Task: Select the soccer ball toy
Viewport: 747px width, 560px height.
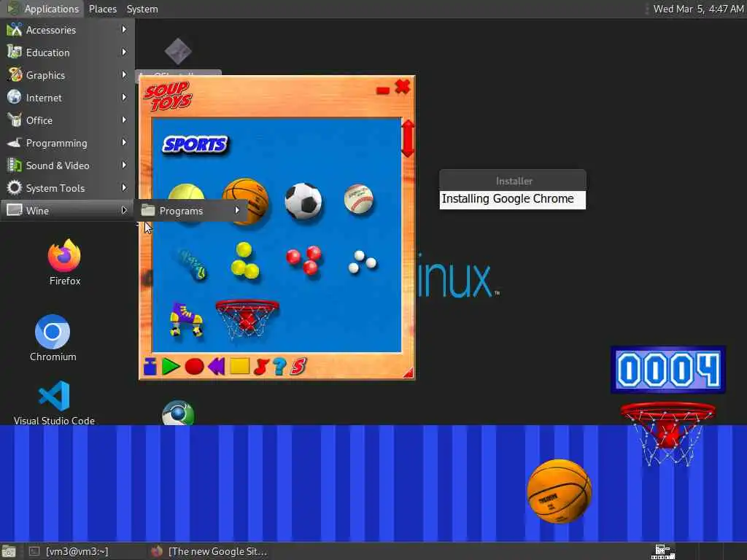Action: pyautogui.click(x=303, y=201)
